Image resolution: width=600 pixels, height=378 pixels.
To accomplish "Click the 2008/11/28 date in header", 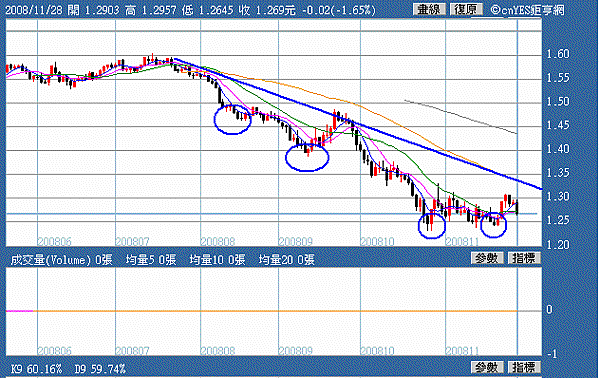I will [34, 10].
